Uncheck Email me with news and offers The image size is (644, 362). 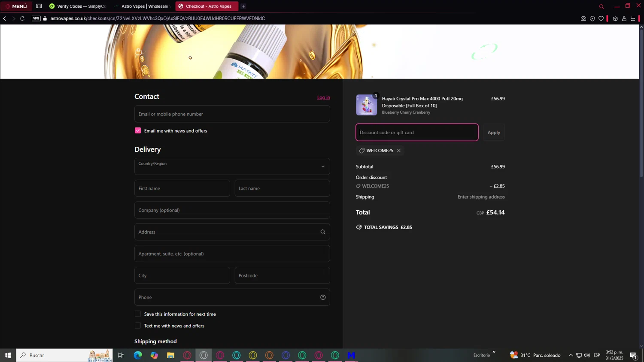(x=138, y=130)
